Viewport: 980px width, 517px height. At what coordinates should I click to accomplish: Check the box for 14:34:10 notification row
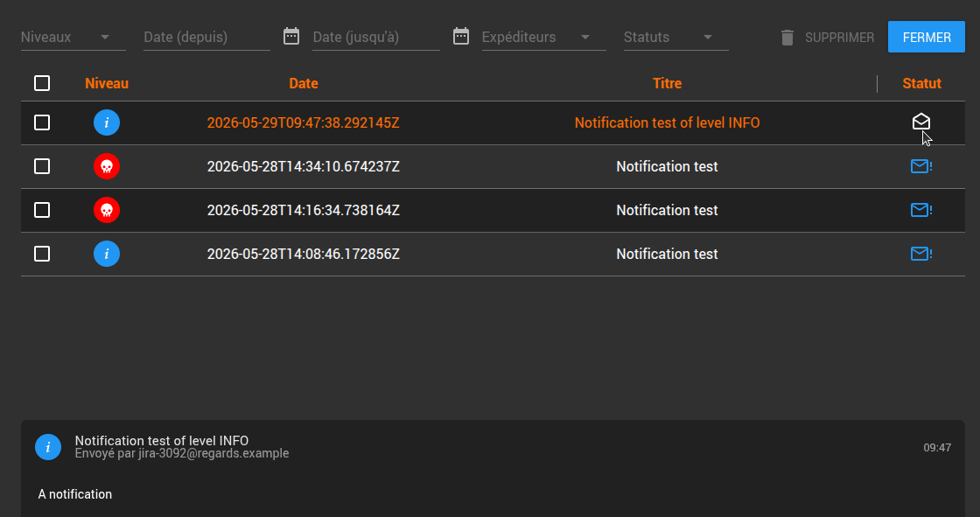pyautogui.click(x=42, y=166)
